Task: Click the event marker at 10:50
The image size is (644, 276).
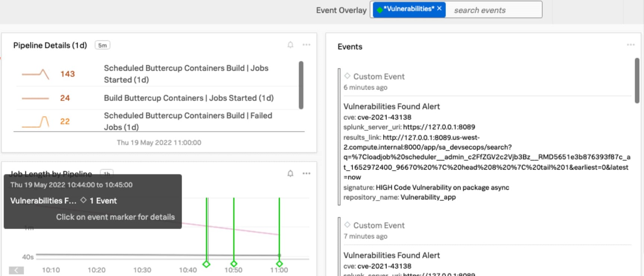Action: pos(234,264)
